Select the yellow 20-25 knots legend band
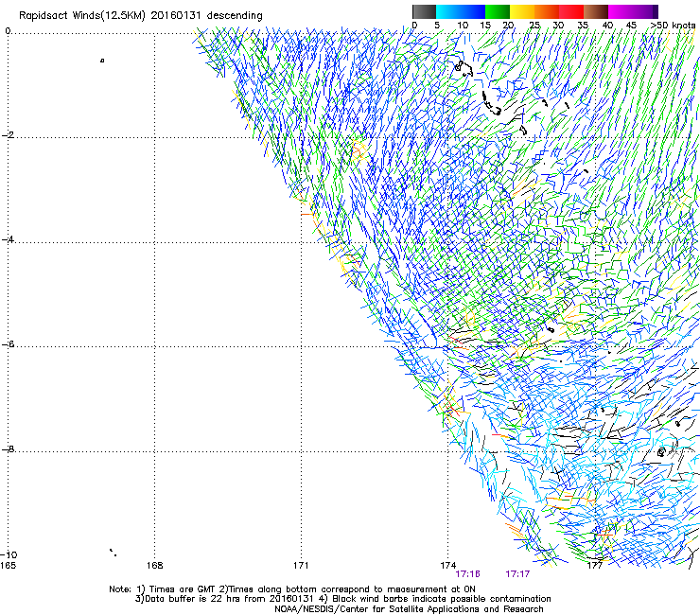700x615 pixels. click(x=522, y=11)
